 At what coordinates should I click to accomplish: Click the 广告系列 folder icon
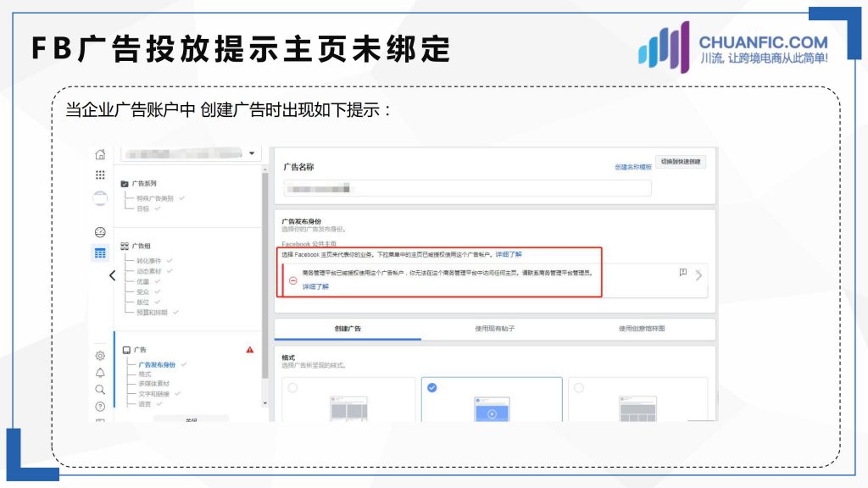[125, 184]
